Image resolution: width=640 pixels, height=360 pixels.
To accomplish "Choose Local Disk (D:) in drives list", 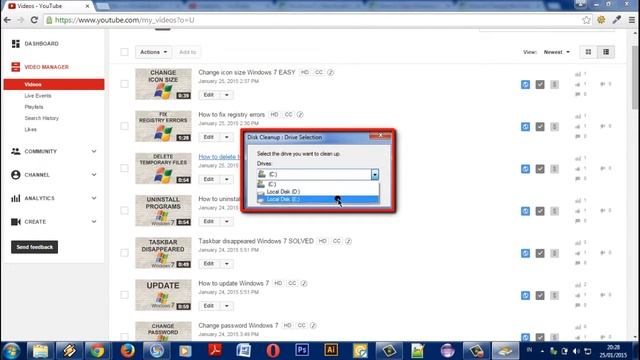I will 318,191.
